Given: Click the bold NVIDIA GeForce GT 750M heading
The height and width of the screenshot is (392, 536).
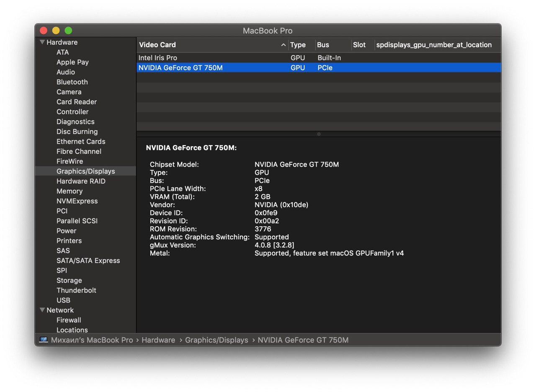Looking at the screenshot, I should coord(191,148).
